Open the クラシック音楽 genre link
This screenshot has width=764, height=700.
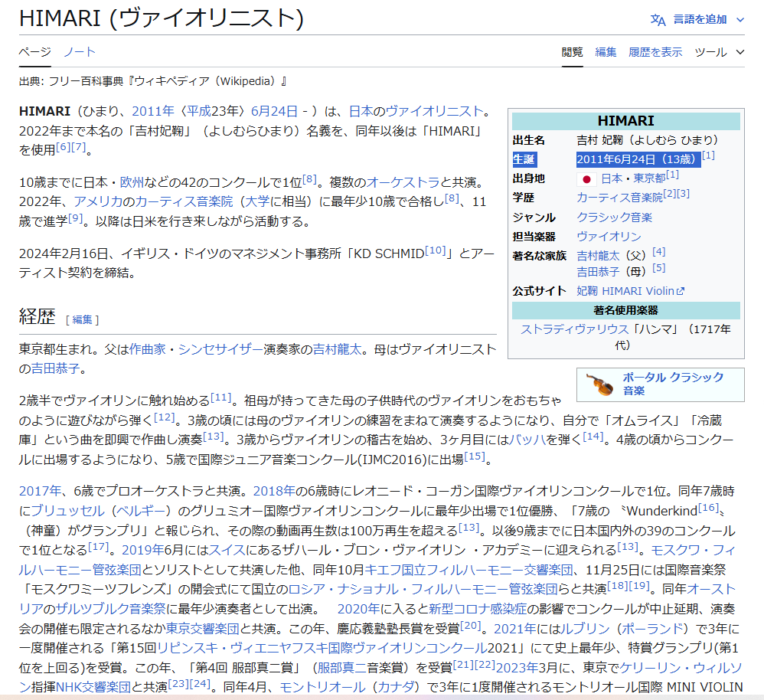tap(615, 218)
